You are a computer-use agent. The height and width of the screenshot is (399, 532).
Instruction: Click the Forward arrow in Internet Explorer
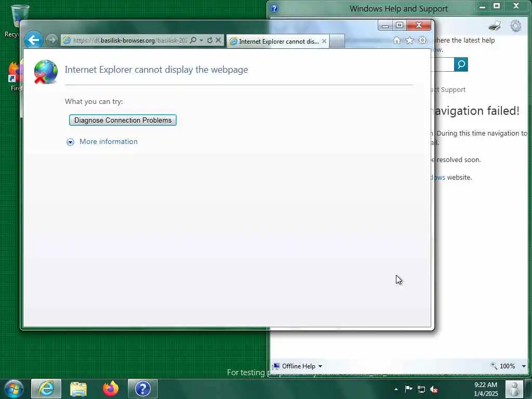(51, 40)
